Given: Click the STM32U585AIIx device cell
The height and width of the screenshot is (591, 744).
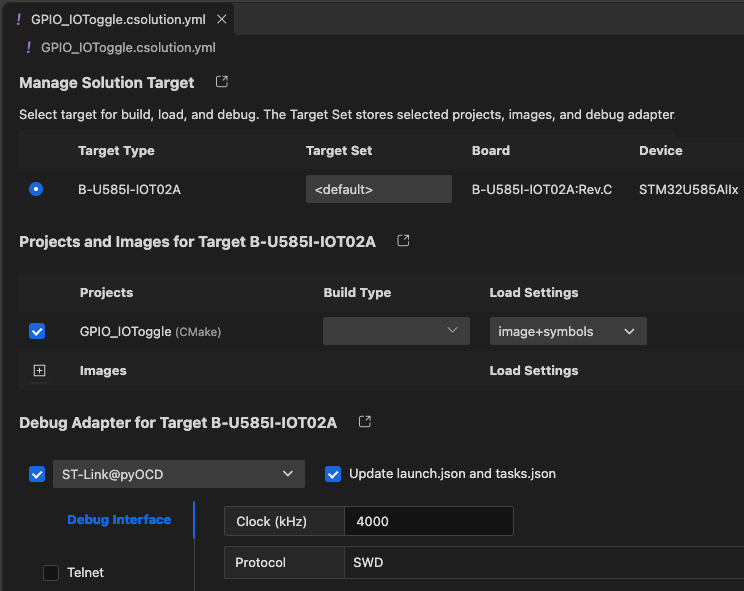Looking at the screenshot, I should coord(688,190).
